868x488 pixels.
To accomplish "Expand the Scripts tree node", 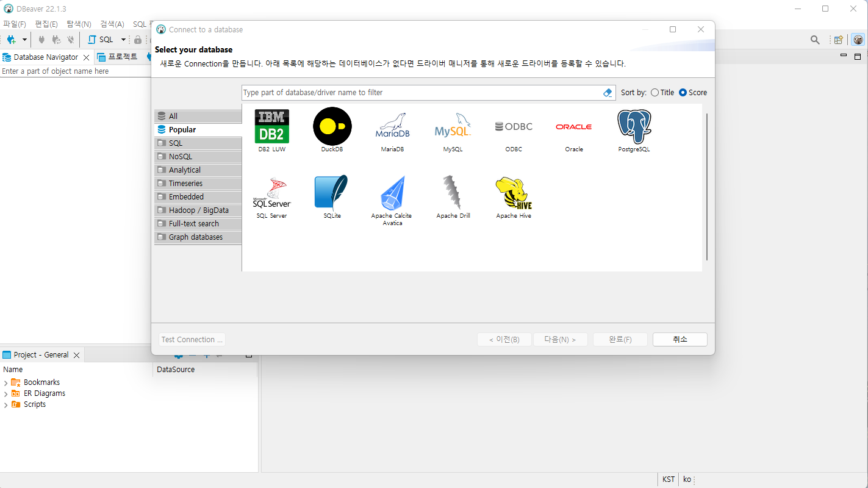I will click(x=6, y=405).
